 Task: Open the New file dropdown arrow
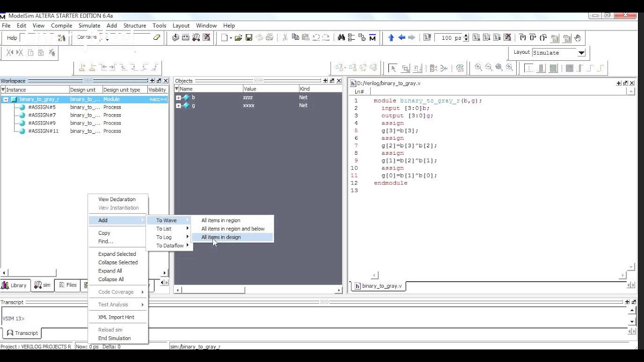[231, 38]
